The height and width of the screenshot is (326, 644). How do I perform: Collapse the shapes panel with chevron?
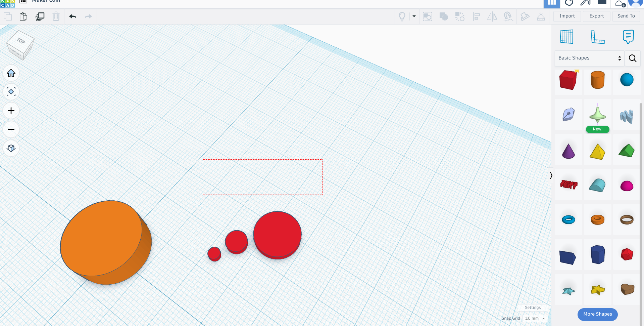(x=551, y=175)
